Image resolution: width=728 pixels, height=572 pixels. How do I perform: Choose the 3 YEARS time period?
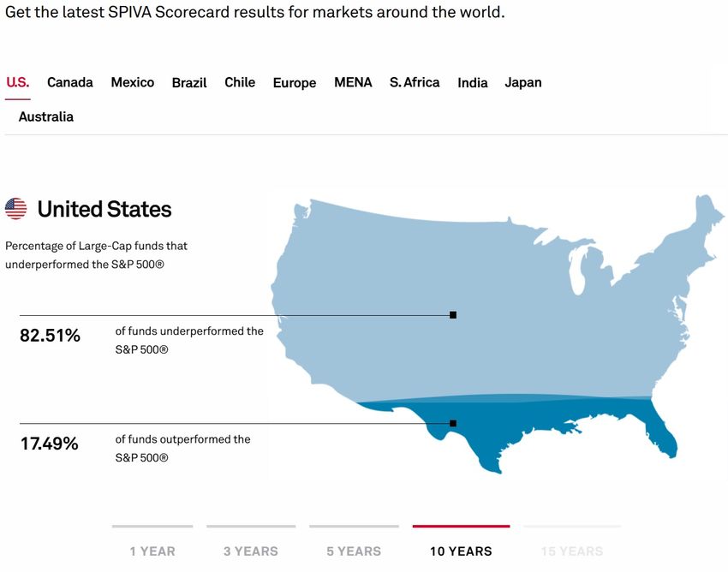251,551
